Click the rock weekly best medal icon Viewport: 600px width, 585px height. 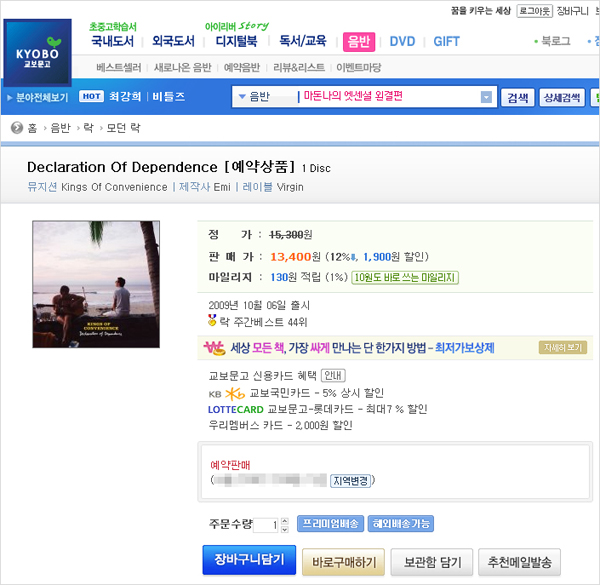[x=212, y=320]
